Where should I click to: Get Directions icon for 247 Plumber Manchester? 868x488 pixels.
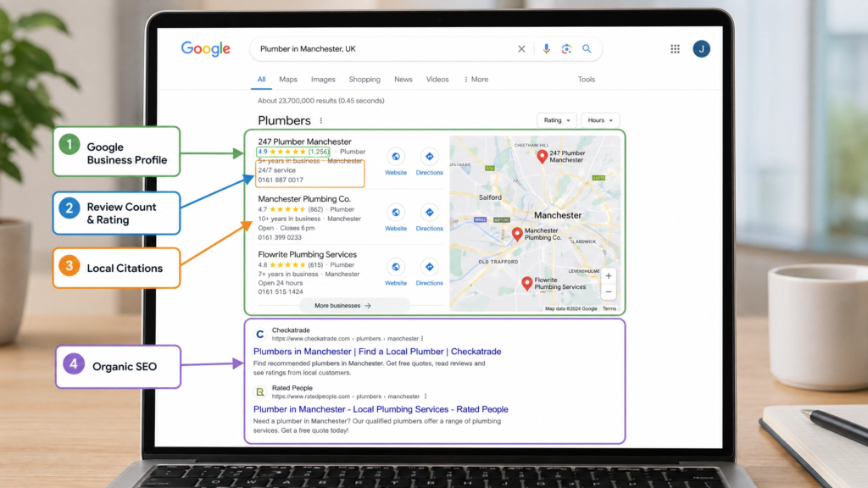point(429,157)
